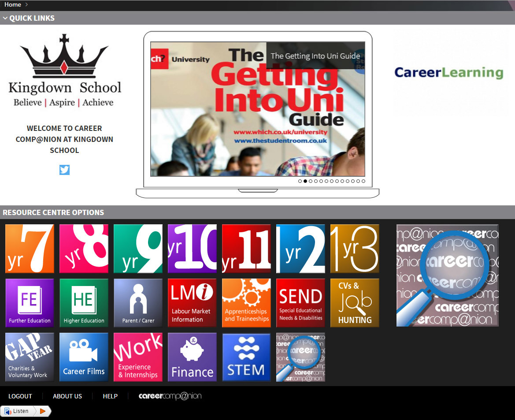Open the school's Twitter bird icon
Screen dimensions: 515x420
(x=64, y=170)
